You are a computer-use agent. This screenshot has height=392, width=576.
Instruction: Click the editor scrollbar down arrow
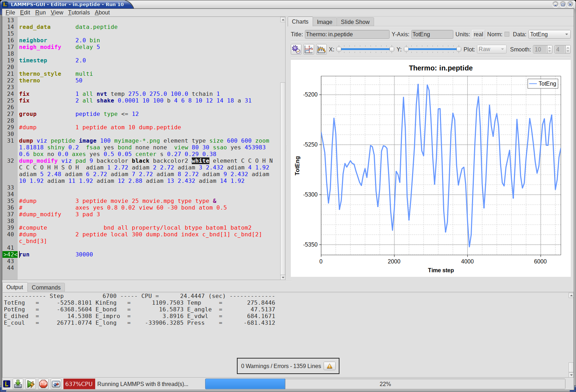pyautogui.click(x=283, y=278)
